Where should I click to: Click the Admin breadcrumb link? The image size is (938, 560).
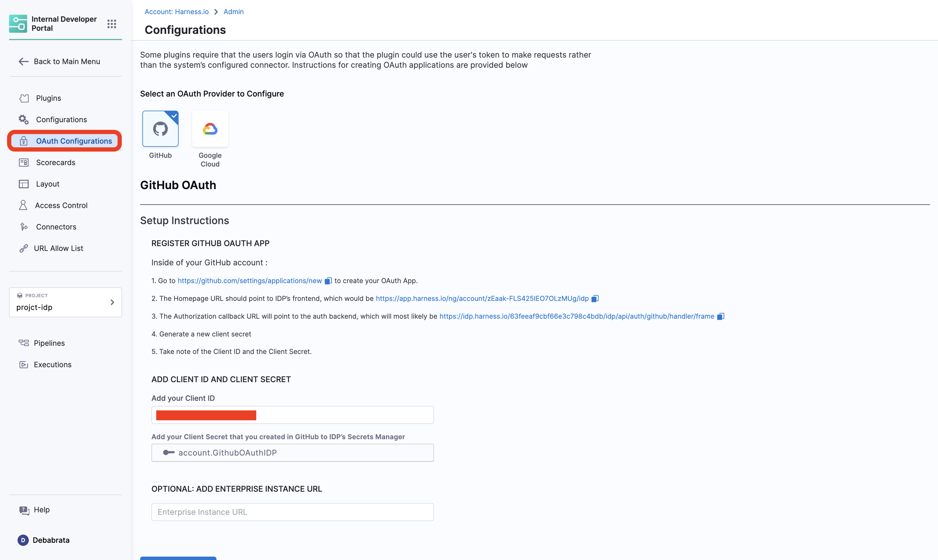click(x=233, y=12)
